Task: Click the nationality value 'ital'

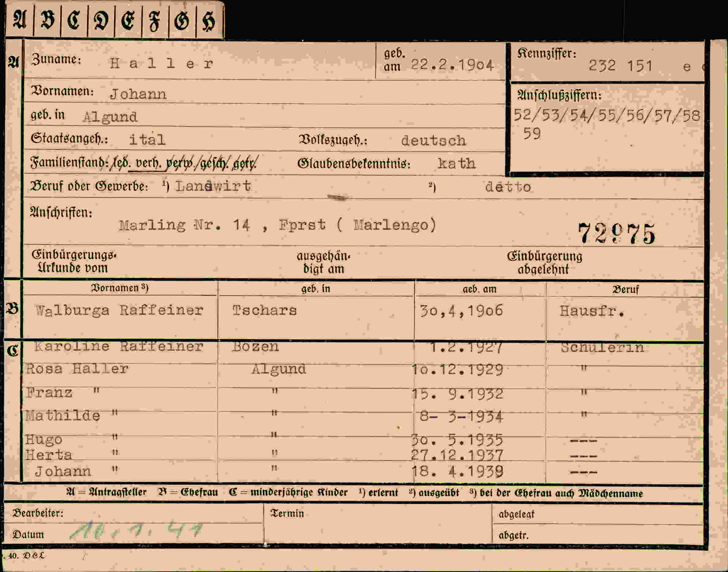Action: point(147,140)
